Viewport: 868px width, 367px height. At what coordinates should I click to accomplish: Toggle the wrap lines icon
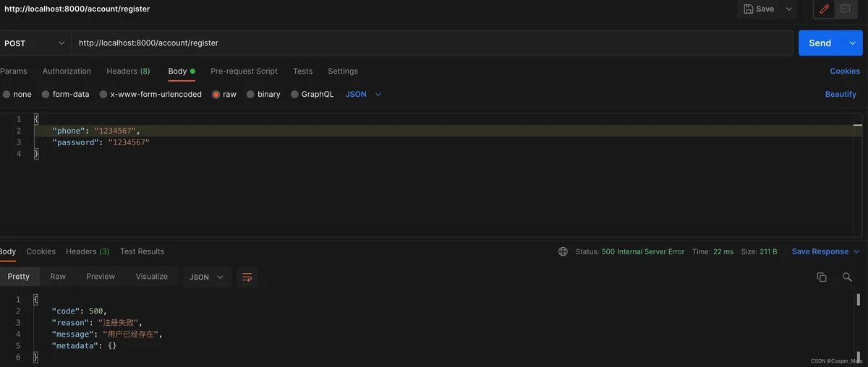(247, 277)
